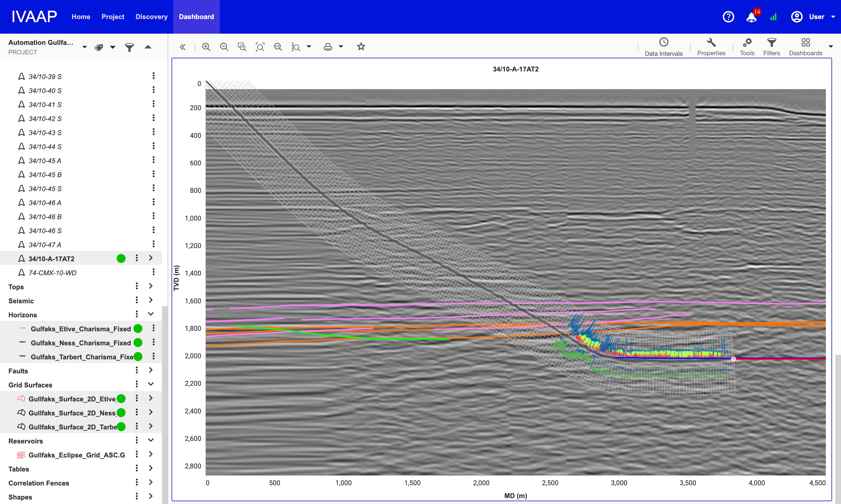
Task: Expand the Faults section chevron
Action: click(x=151, y=370)
